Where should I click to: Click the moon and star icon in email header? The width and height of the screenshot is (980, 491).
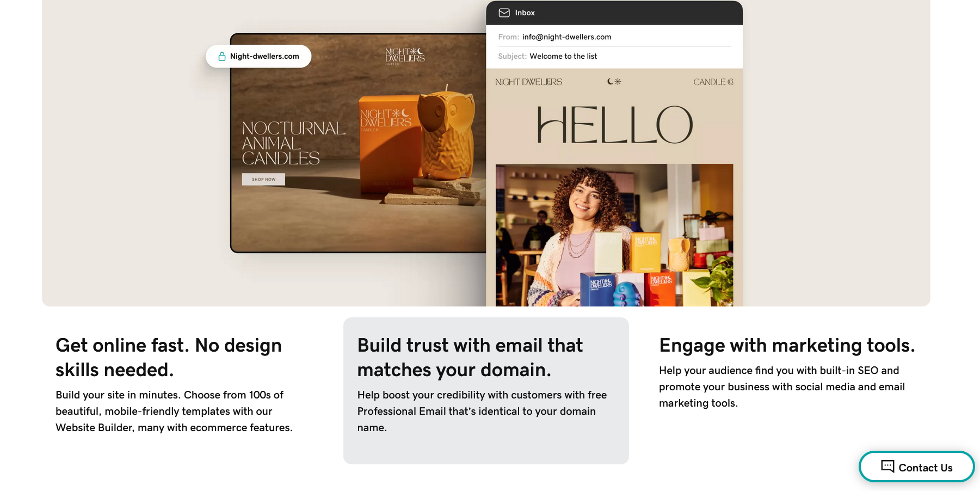click(614, 82)
